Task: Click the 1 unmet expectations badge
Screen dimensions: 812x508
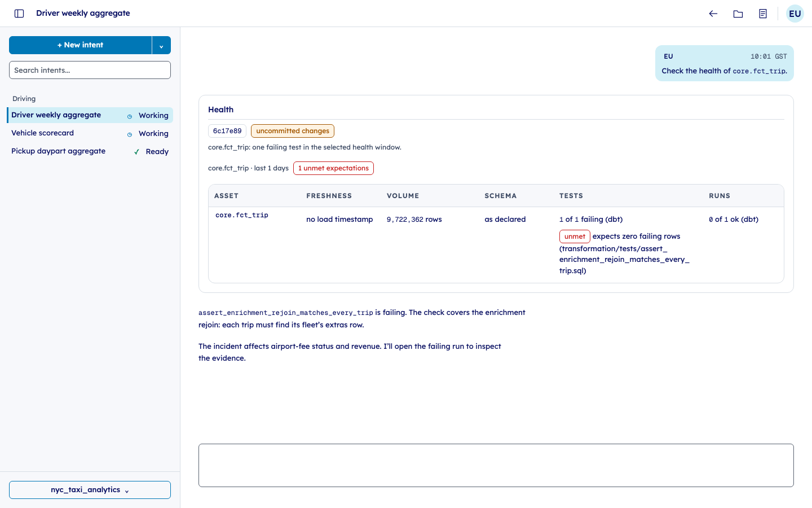Action: [333, 168]
